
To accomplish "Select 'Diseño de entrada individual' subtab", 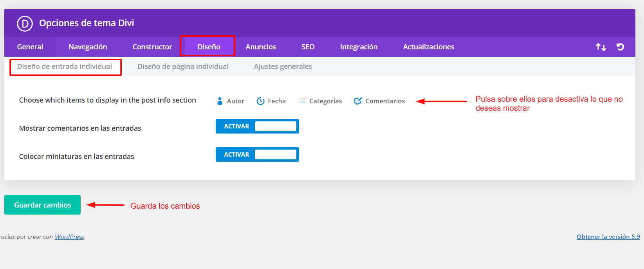I will [65, 67].
